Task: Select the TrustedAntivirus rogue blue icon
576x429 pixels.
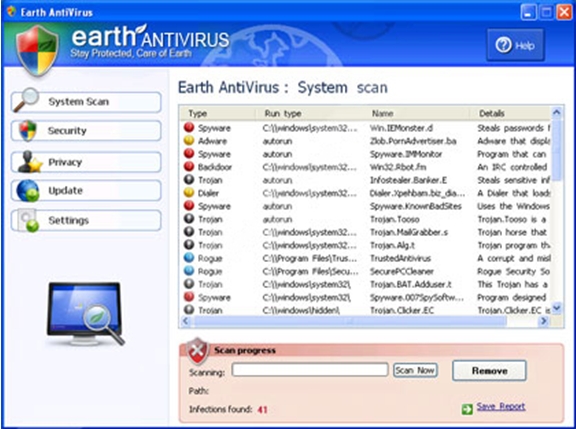Action: pyautogui.click(x=189, y=258)
